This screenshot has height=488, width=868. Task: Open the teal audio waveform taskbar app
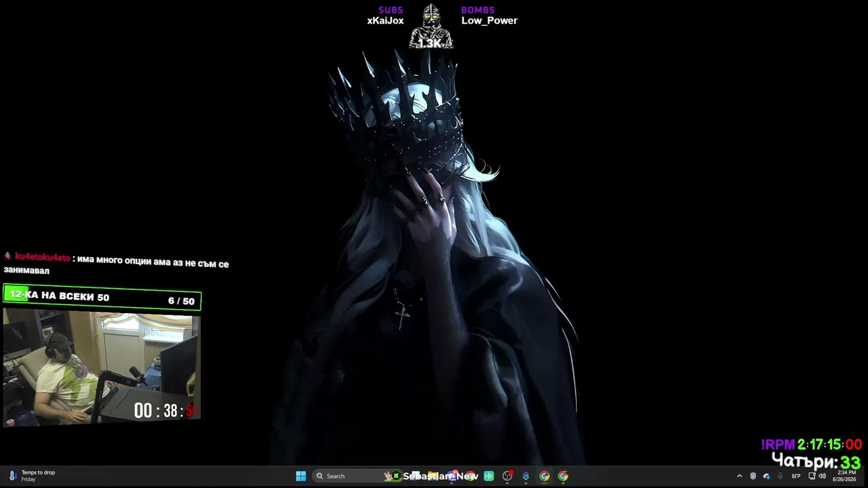tap(489, 476)
